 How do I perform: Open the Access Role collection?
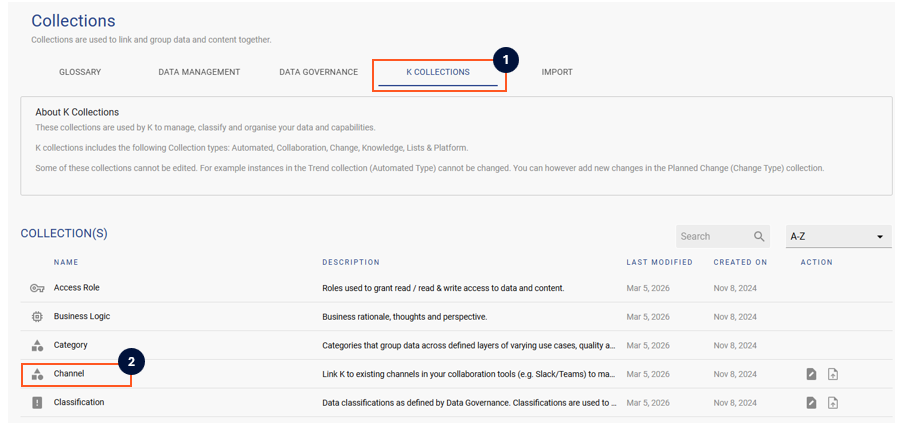77,288
